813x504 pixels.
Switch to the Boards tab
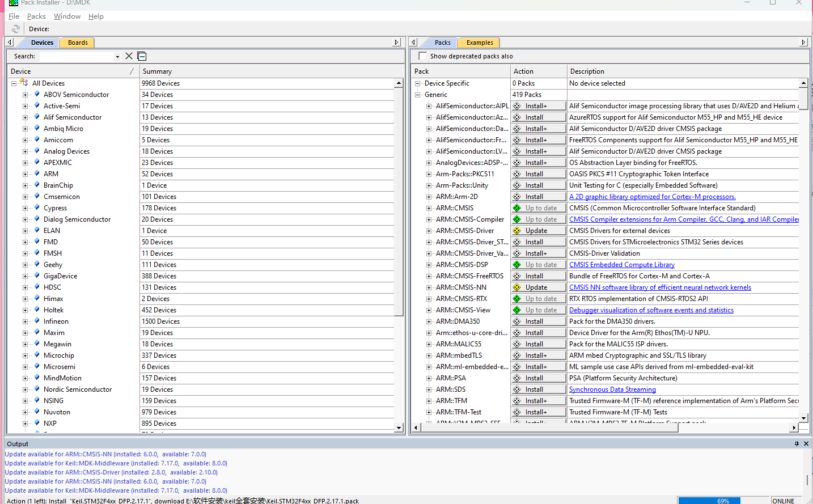point(78,43)
